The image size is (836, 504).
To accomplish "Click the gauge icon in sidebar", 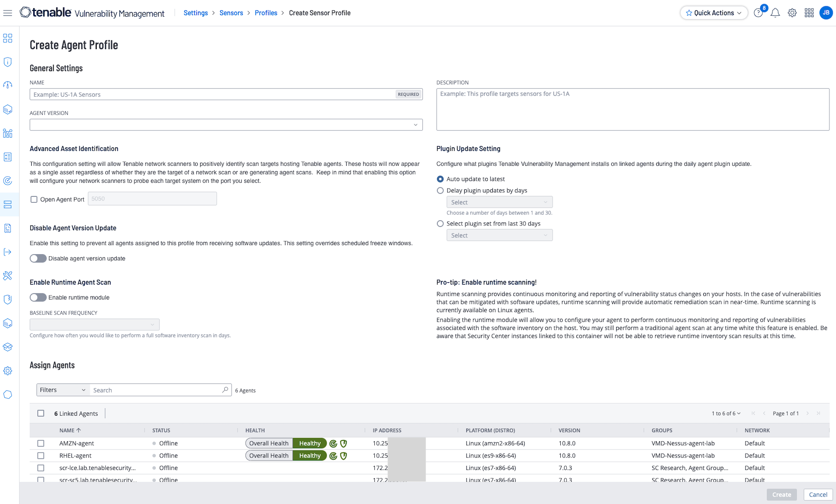I will [x=7, y=85].
